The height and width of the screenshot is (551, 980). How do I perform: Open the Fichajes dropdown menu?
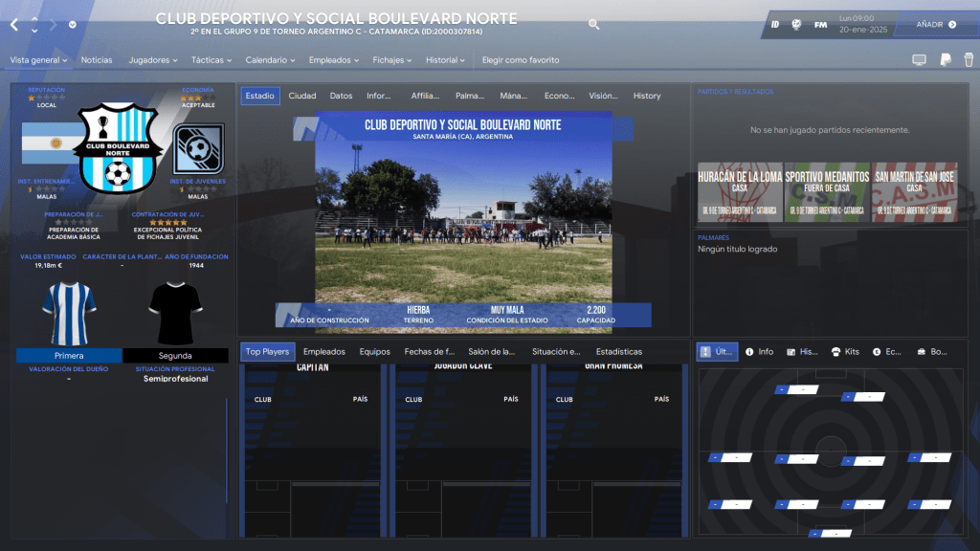pyautogui.click(x=392, y=60)
